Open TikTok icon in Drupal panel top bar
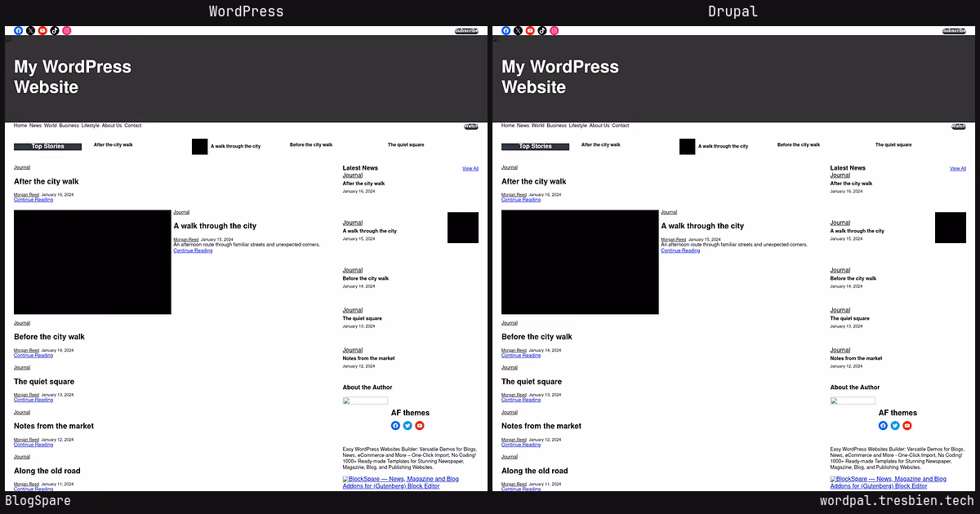The height and width of the screenshot is (514, 980). (542, 31)
